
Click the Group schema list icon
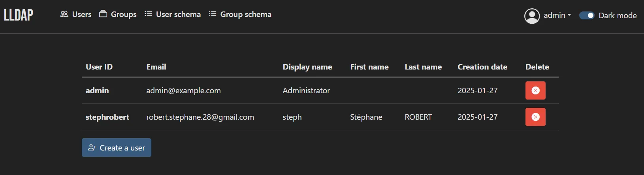pyautogui.click(x=213, y=14)
